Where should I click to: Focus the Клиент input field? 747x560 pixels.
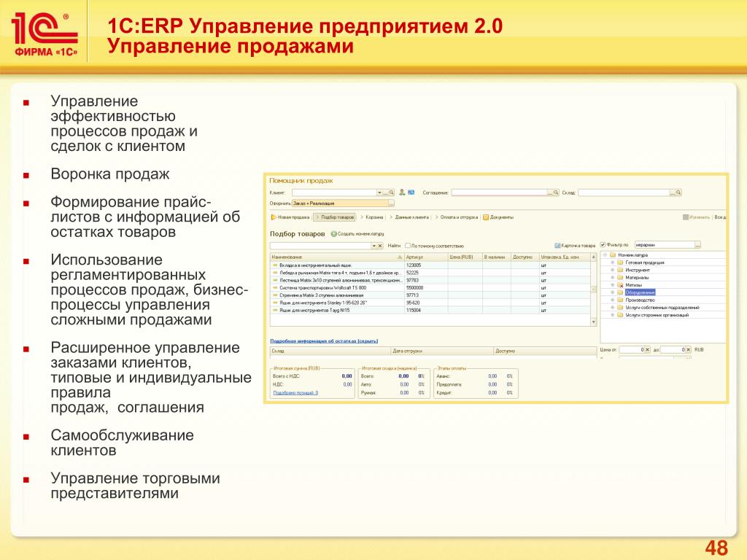click(x=334, y=192)
